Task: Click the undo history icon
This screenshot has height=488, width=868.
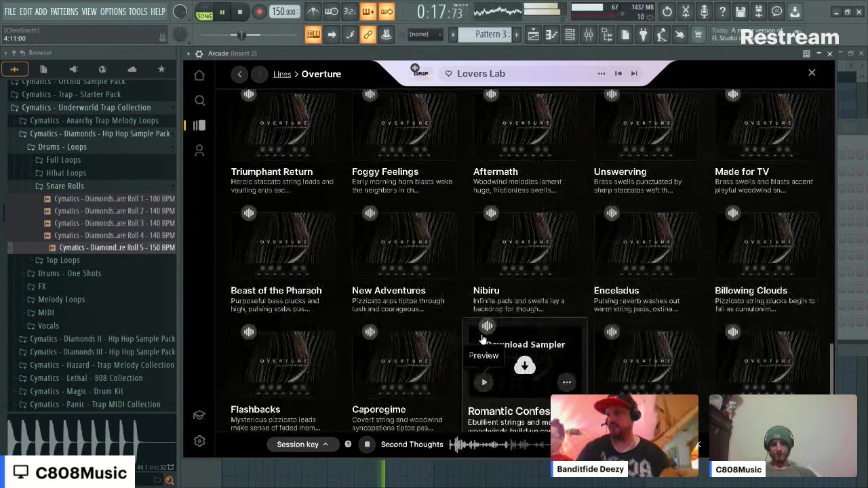Action: [667, 12]
